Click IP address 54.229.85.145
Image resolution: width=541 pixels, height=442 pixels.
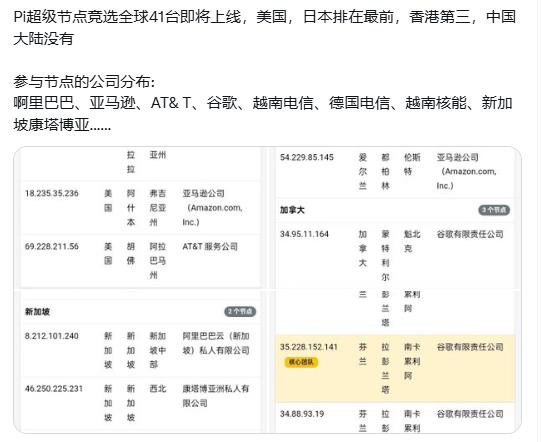coord(307,157)
